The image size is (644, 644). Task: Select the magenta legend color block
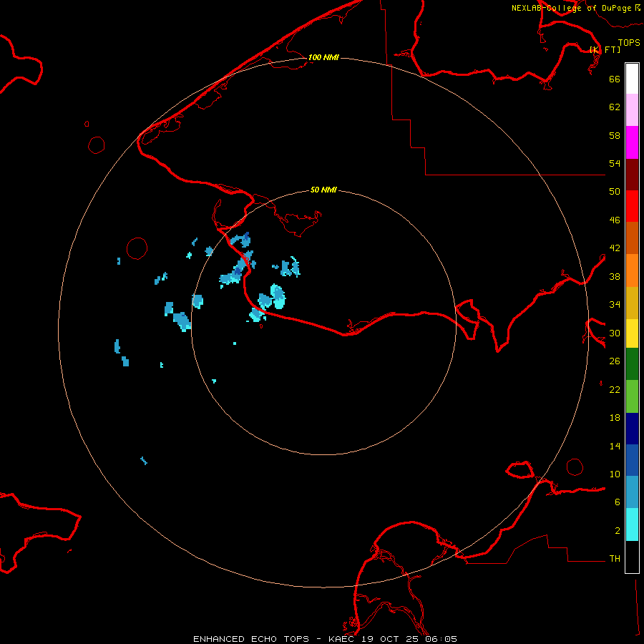(x=632, y=142)
